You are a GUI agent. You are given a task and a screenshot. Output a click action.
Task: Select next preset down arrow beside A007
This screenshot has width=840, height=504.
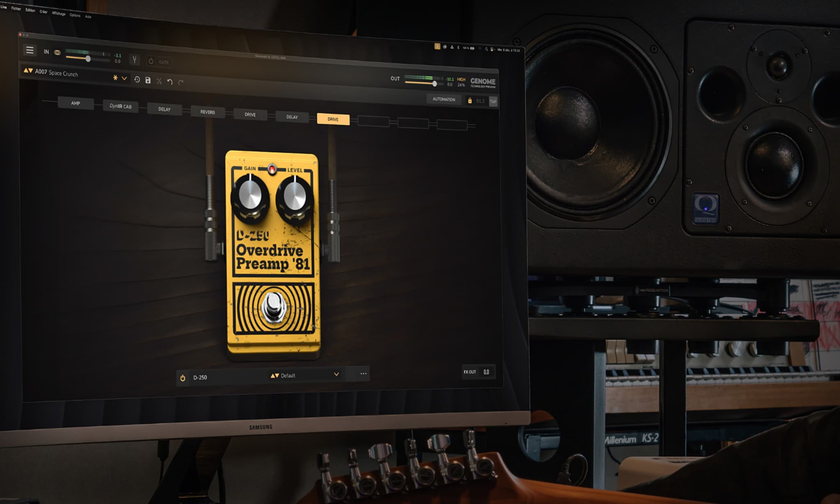point(30,70)
